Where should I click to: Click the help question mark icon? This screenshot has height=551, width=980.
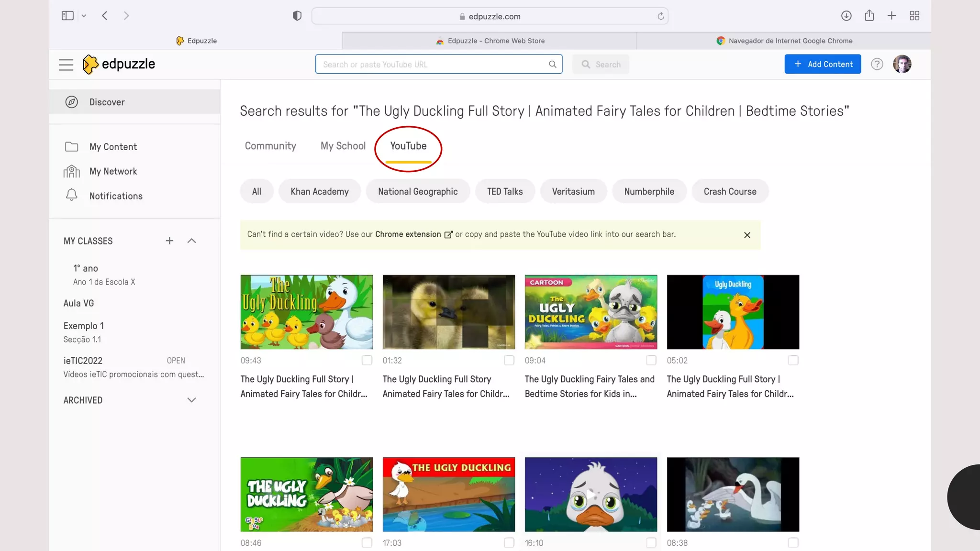point(877,64)
